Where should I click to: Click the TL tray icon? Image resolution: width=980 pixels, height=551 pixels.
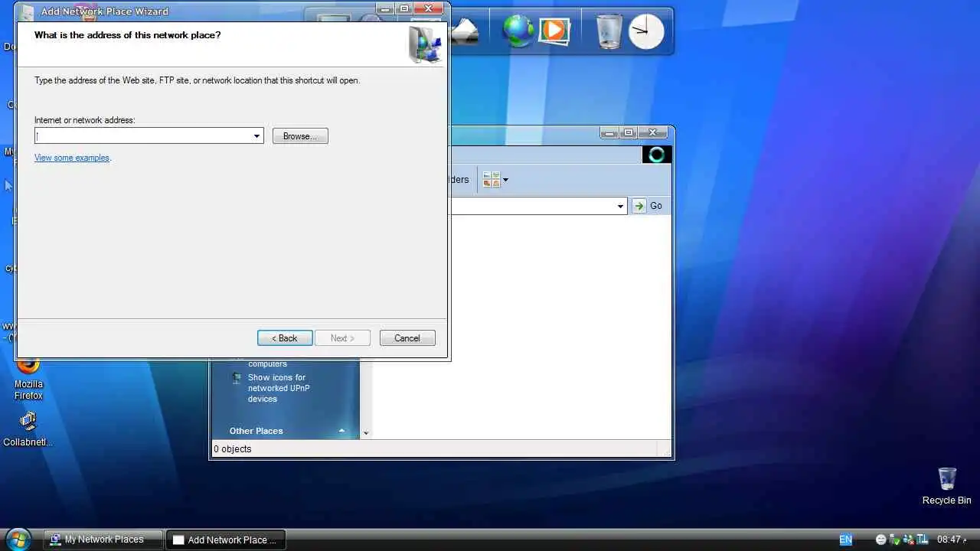click(x=923, y=540)
